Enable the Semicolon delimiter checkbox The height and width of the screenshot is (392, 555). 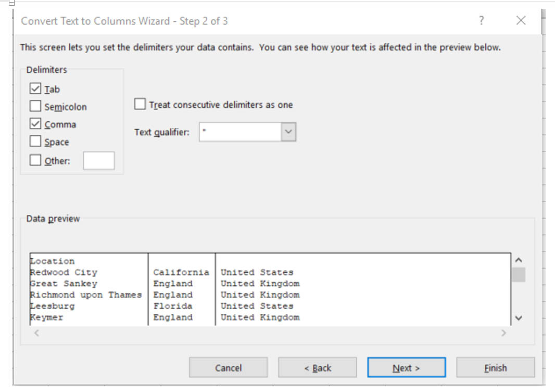click(35, 106)
